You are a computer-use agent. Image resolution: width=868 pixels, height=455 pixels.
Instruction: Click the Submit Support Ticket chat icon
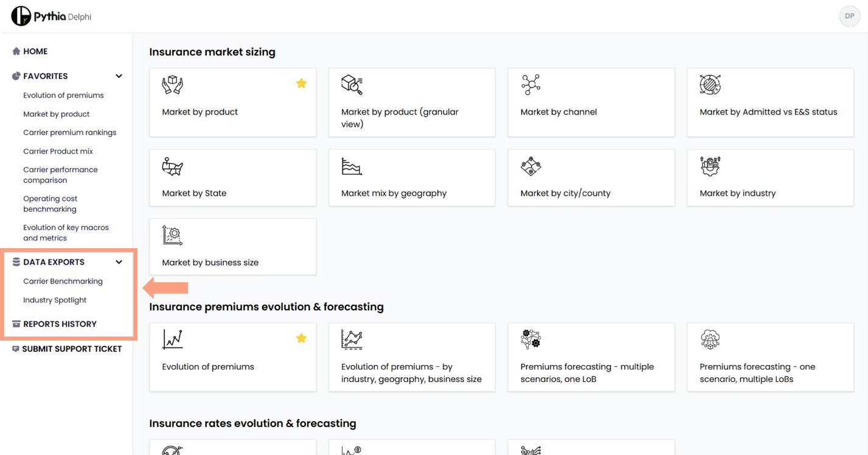pyautogui.click(x=15, y=349)
